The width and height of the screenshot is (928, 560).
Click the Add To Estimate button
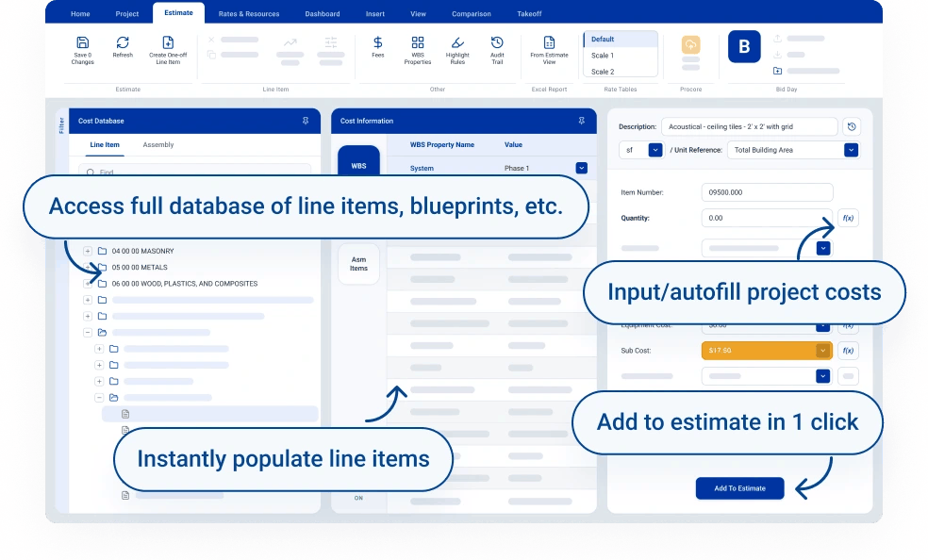click(x=739, y=488)
